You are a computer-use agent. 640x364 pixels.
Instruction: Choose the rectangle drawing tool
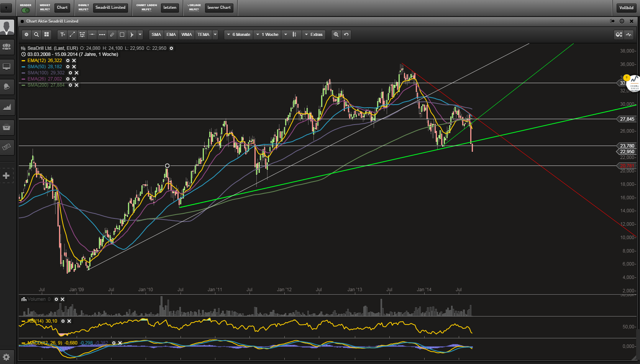(122, 34)
